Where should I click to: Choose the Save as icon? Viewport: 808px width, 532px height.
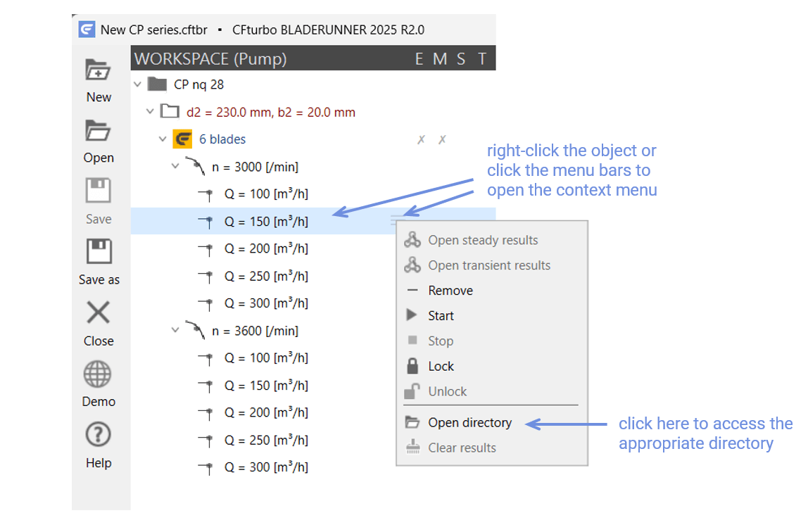[98, 251]
